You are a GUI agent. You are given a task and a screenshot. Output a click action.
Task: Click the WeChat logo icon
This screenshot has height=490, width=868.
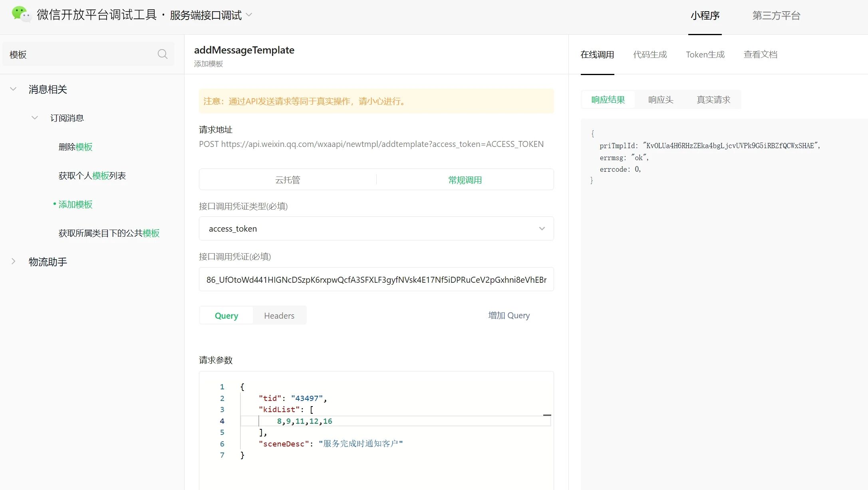[21, 14]
